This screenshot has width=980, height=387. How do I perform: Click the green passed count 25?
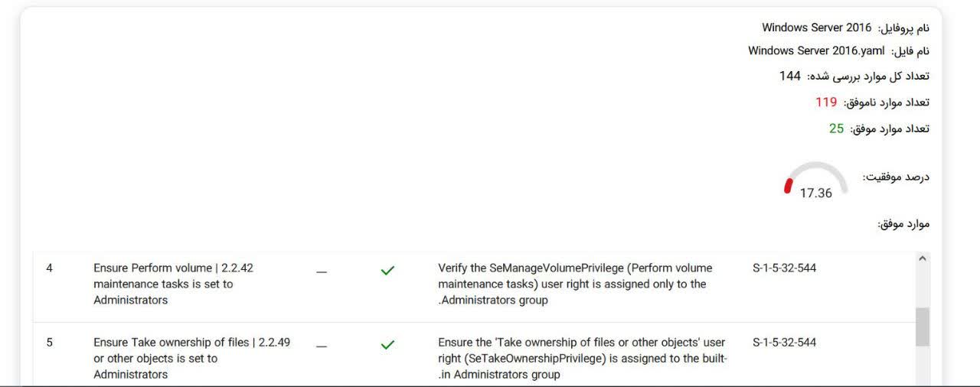pos(836,128)
